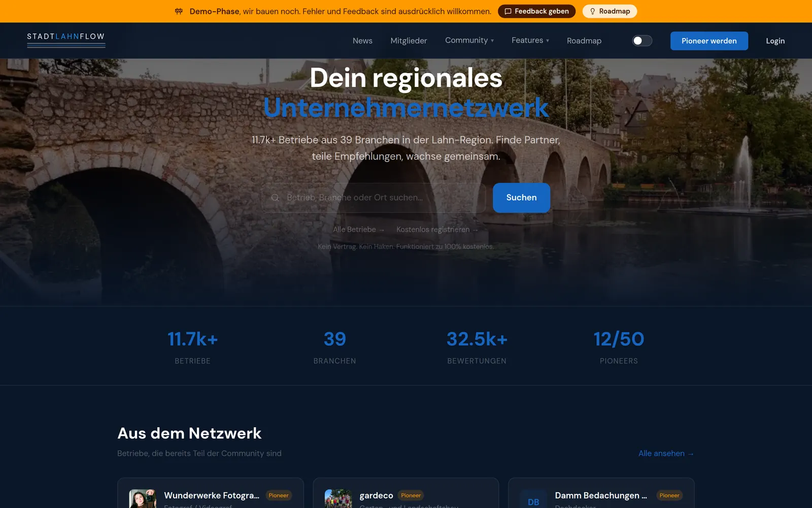The height and width of the screenshot is (508, 812).
Task: Click the Pioneer badge on Damm Bedachungen card
Action: click(669, 495)
